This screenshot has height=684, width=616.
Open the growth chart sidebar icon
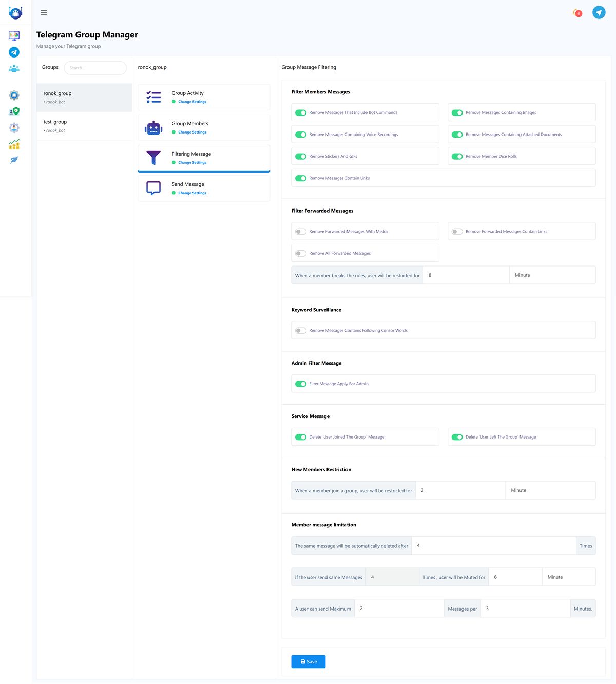(x=14, y=144)
